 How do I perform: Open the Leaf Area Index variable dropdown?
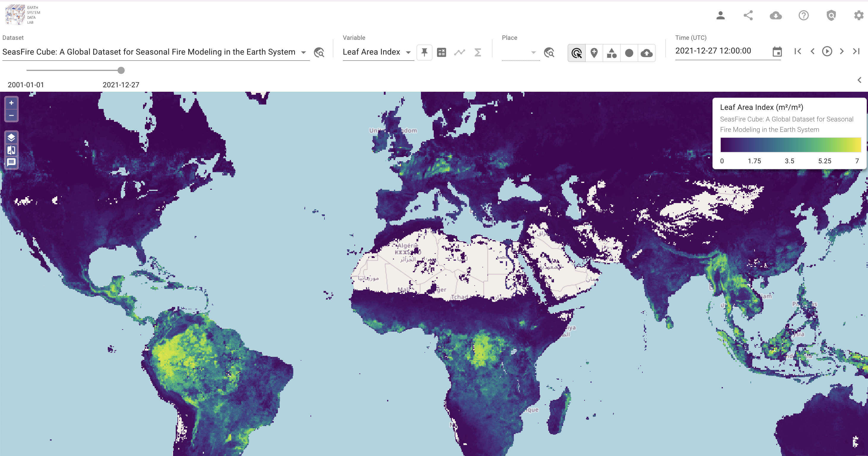(x=408, y=52)
